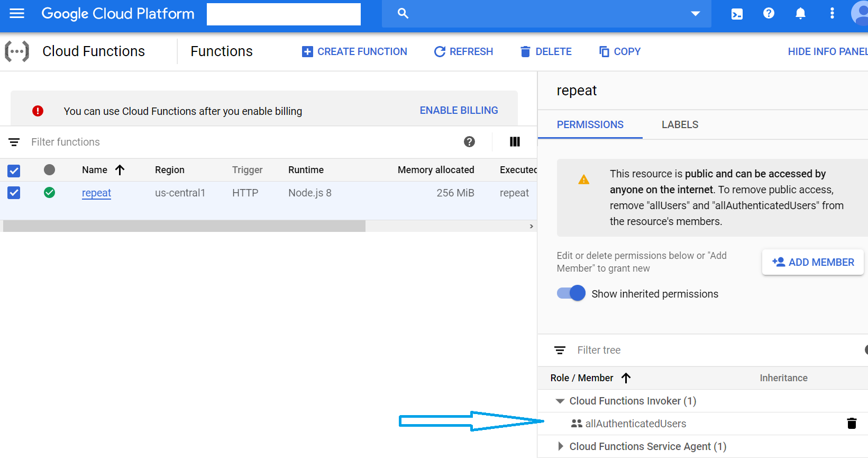
Task: Click the filter icon beside Filter functions
Action: (x=14, y=142)
